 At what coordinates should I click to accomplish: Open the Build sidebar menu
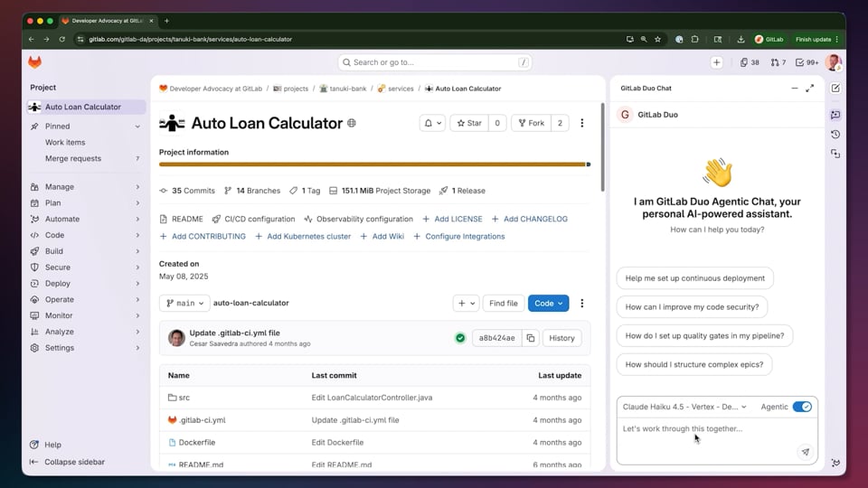[x=86, y=251]
